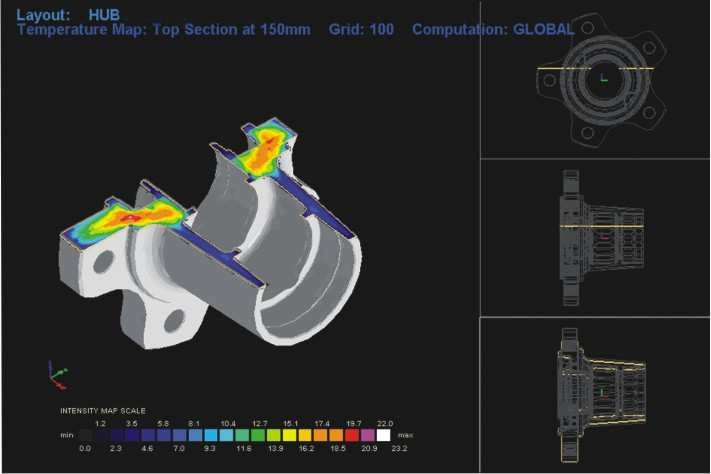Pick the white 22.0 intensity swatch
The image size is (711, 474).
pyautogui.click(x=384, y=436)
